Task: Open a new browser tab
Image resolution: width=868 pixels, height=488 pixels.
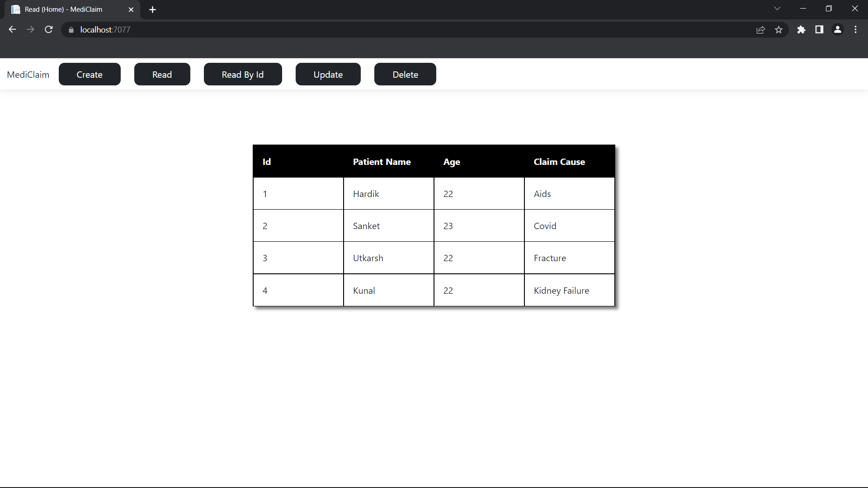Action: pyautogui.click(x=152, y=9)
